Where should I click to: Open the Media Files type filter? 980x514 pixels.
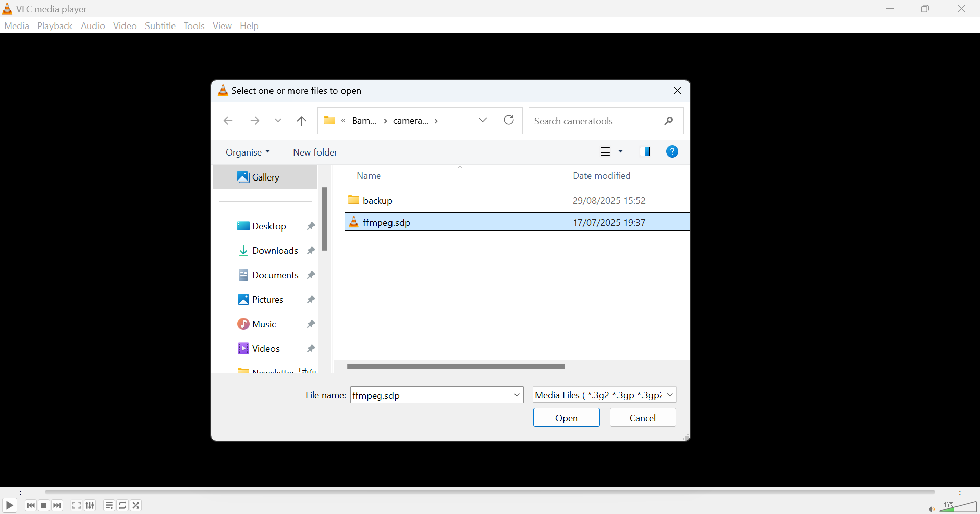605,395
